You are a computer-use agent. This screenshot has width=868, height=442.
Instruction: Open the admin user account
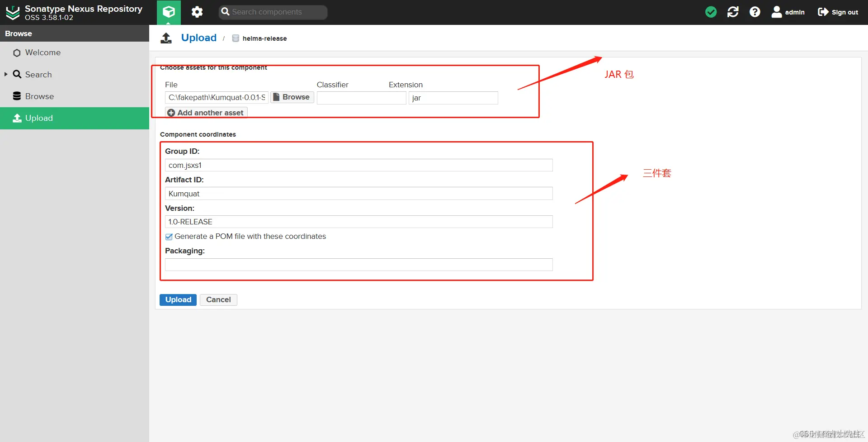[x=788, y=12]
